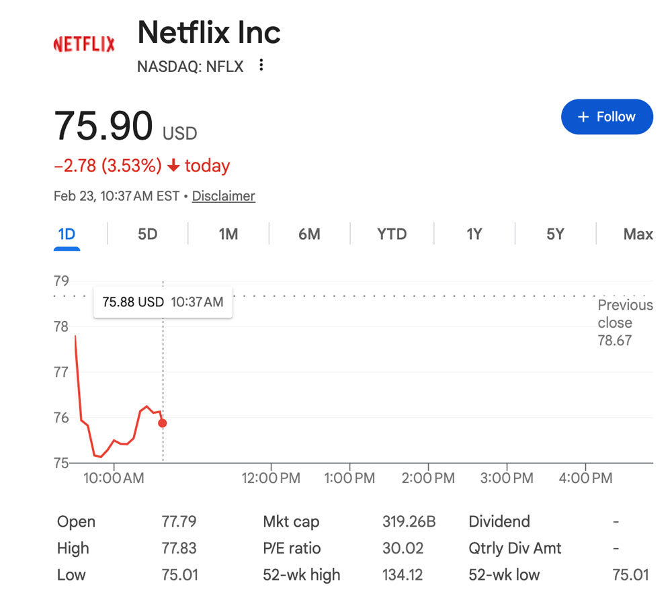Open the three-dot more options menu

pos(261,66)
